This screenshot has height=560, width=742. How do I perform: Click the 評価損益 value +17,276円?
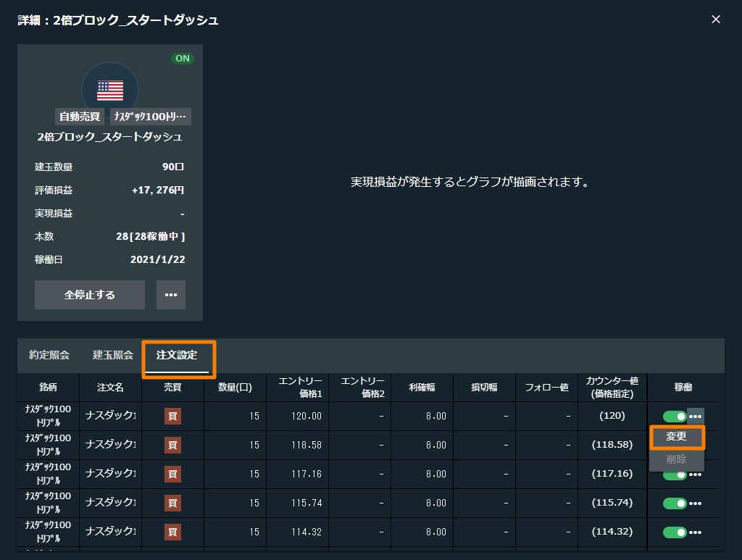click(158, 190)
